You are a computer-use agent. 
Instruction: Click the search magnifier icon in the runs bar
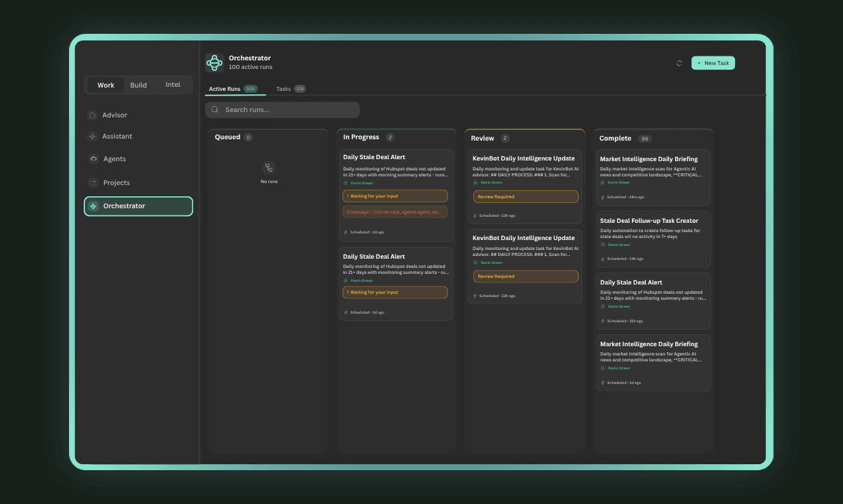(214, 109)
